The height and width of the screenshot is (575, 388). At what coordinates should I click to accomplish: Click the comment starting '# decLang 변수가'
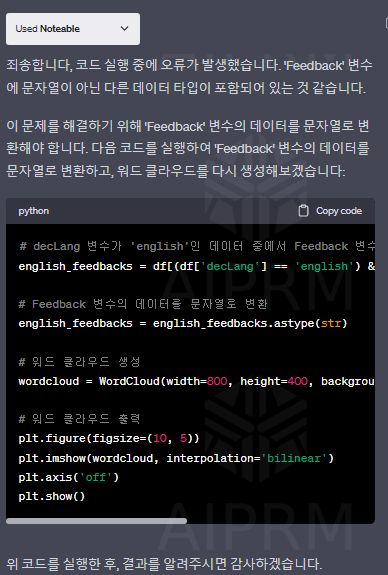[x=197, y=246]
